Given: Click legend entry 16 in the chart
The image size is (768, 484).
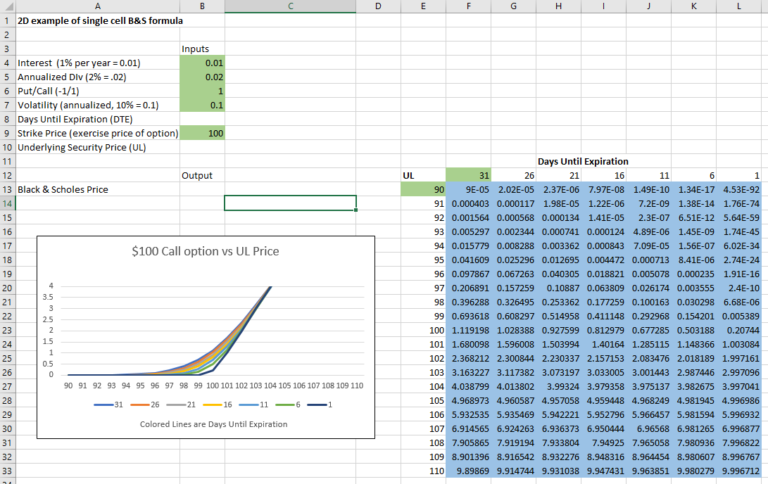Looking at the screenshot, I should tap(217, 405).
